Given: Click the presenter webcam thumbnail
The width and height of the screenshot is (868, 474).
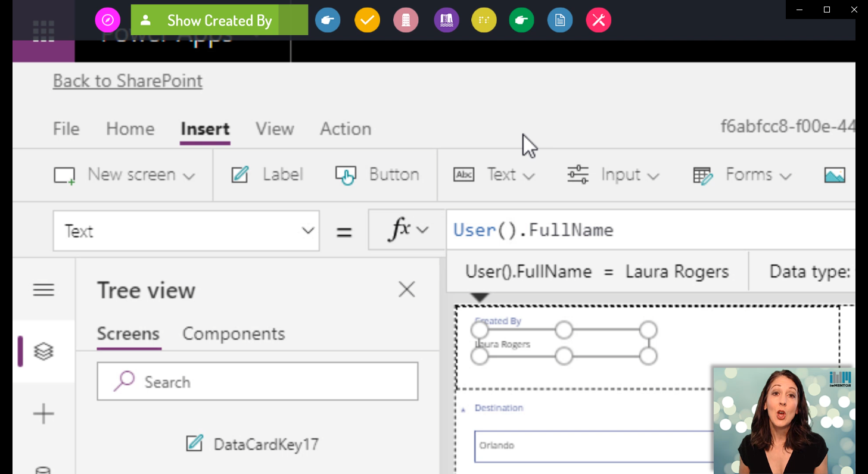Looking at the screenshot, I should pyautogui.click(x=784, y=420).
